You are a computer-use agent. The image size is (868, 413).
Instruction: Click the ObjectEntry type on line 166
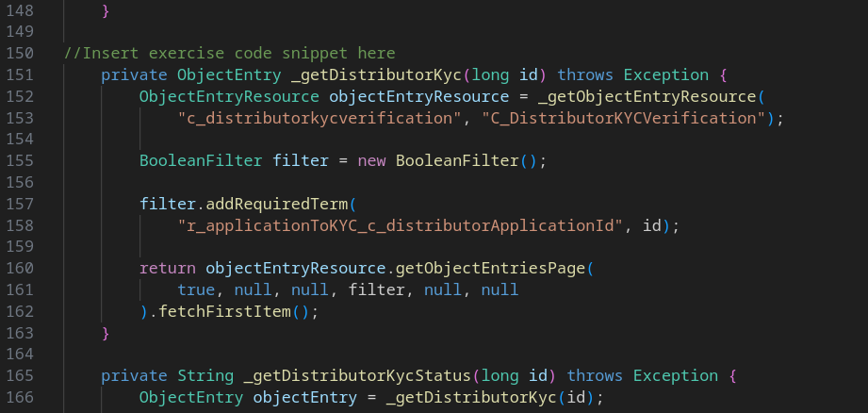pos(191,397)
